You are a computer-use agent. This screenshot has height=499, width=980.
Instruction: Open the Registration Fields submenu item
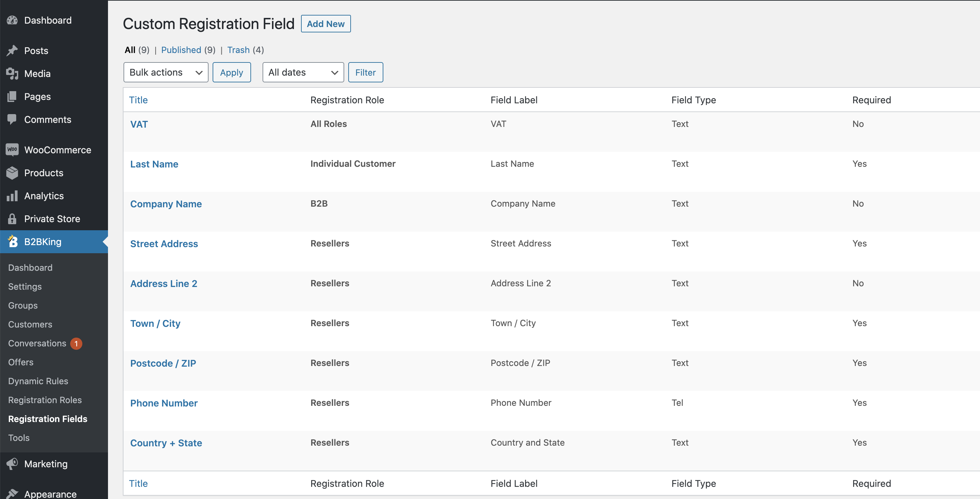[x=48, y=419]
